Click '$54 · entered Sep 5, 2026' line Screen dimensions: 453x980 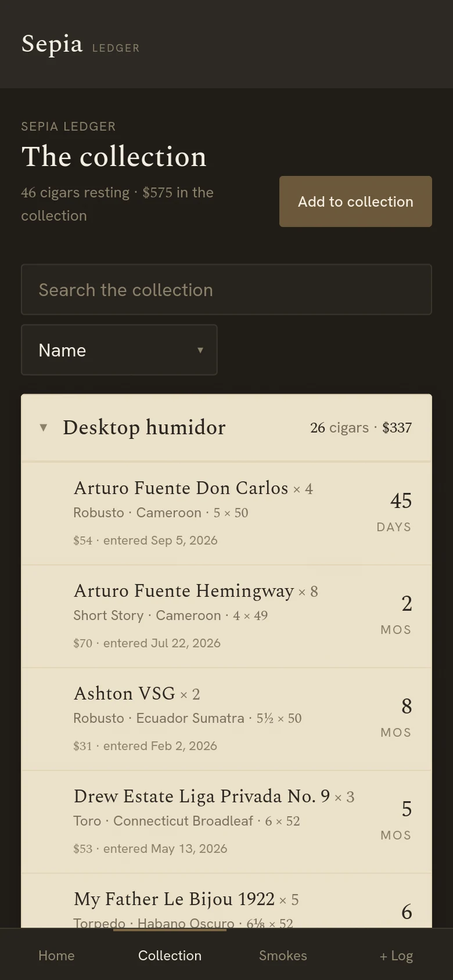point(145,541)
